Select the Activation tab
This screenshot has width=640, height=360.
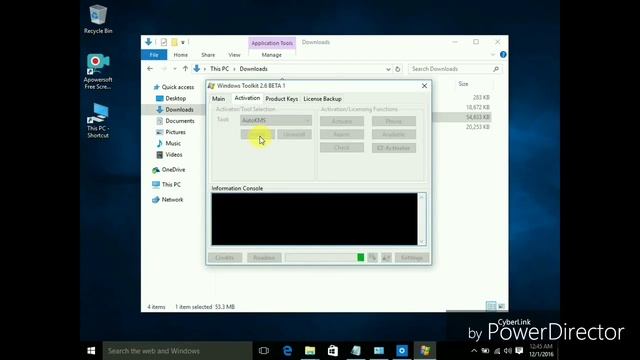[x=247, y=98]
